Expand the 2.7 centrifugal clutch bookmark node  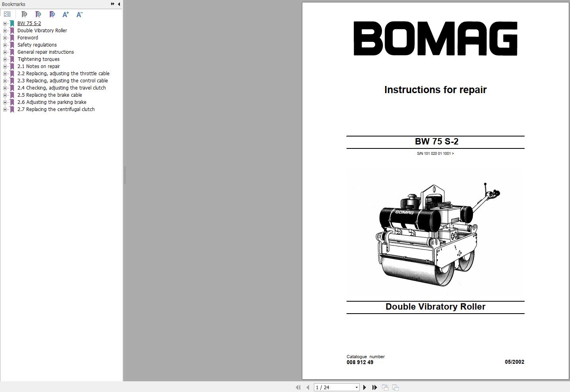5,109
